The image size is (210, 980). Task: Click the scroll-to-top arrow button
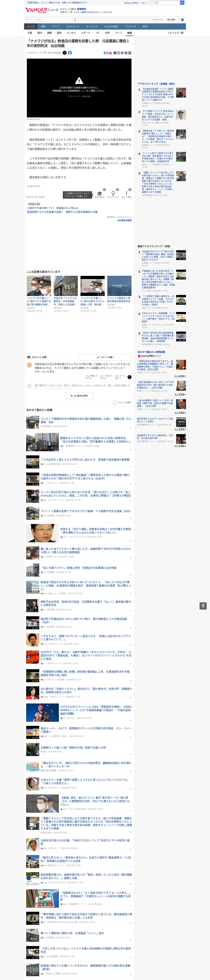[203, 606]
